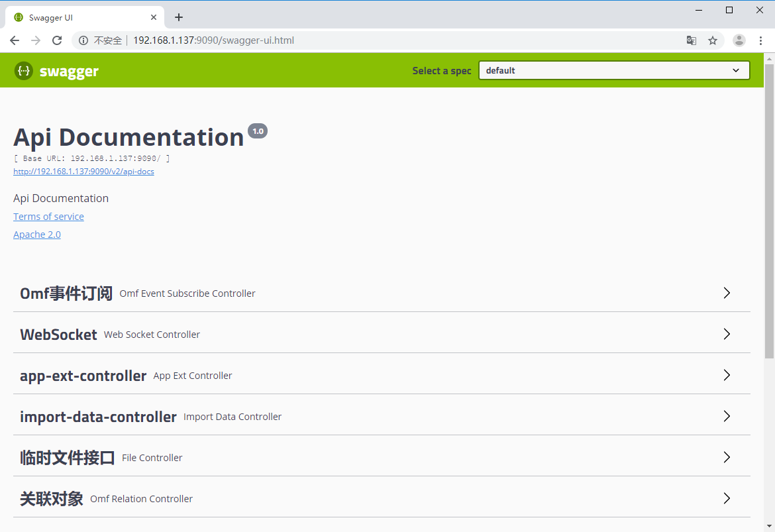Click Omf Event Subscribe Controller text

pos(187,293)
